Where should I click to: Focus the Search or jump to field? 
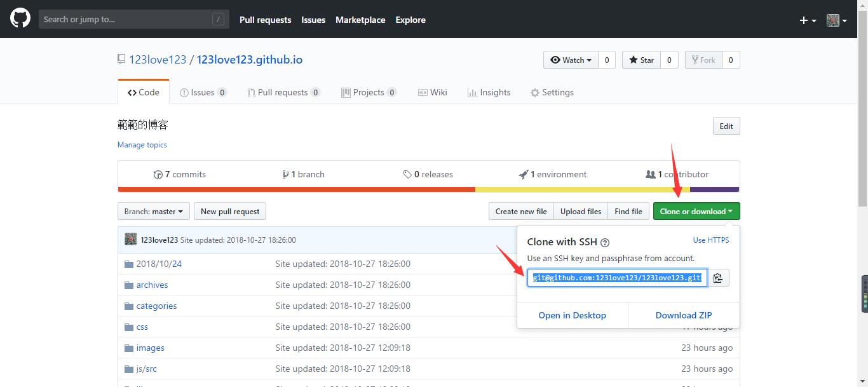pyautogui.click(x=133, y=19)
